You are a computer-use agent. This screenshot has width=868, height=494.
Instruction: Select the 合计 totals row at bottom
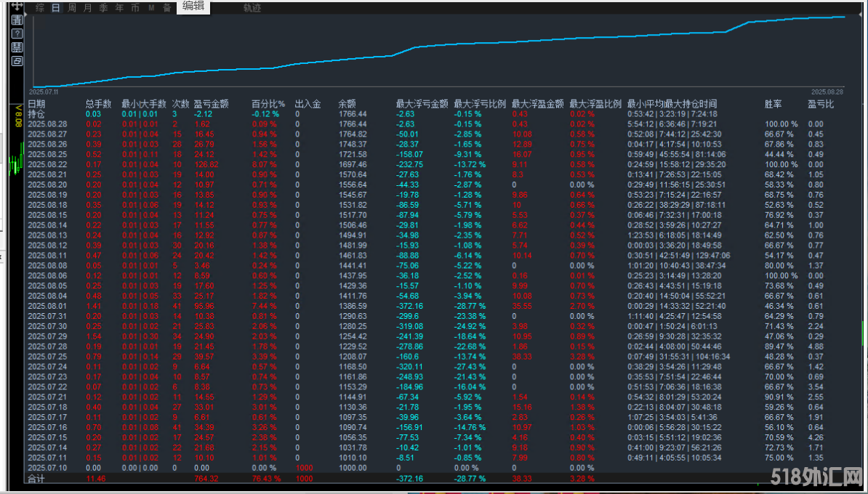coord(36,479)
